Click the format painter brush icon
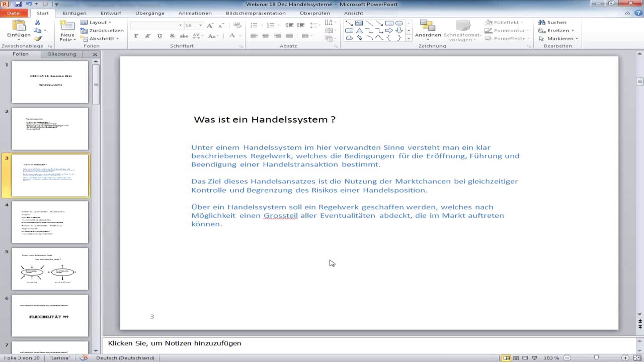Viewport: 644px width, 362px height. pos(38,39)
